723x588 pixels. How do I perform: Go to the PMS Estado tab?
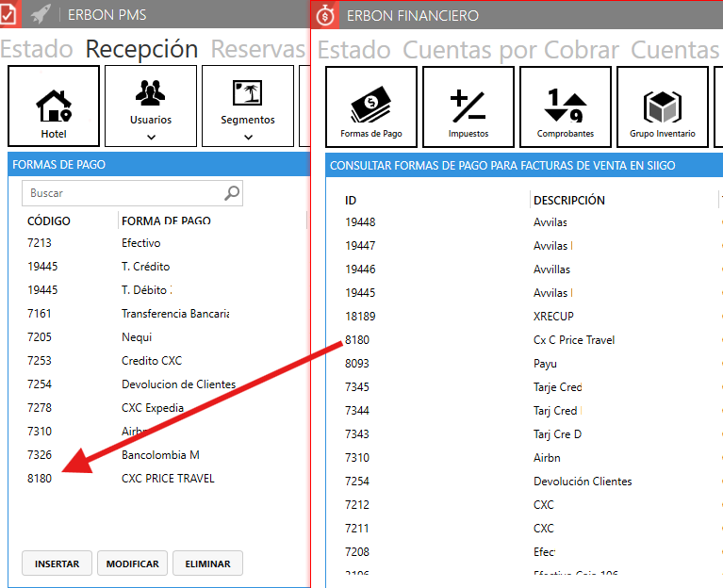coord(38,49)
